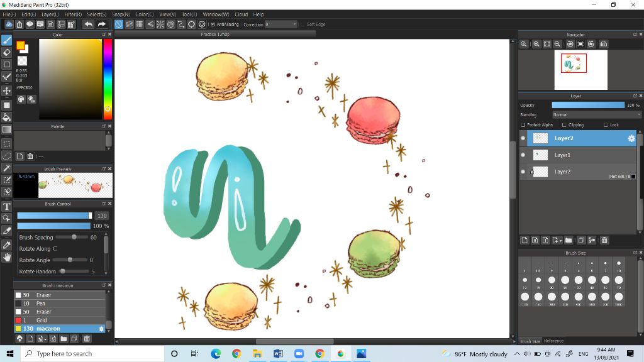Select the Practice 1.mdp document tab
Image resolution: width=644 pixels, height=362 pixels.
coord(215,35)
